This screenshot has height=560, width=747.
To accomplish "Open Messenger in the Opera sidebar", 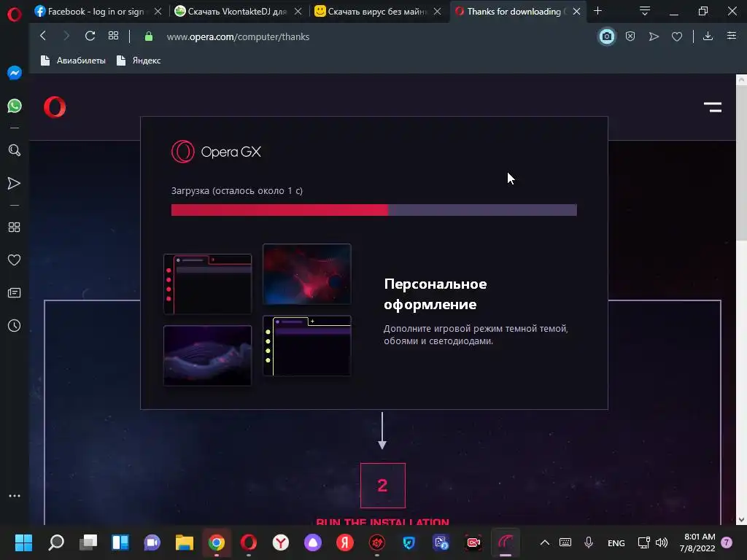I will (x=15, y=73).
